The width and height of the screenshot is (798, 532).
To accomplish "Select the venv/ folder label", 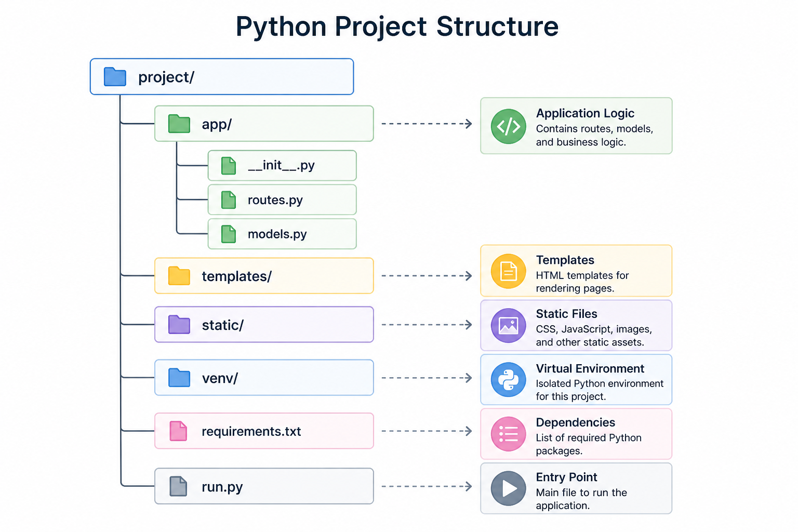I will pyautogui.click(x=220, y=378).
